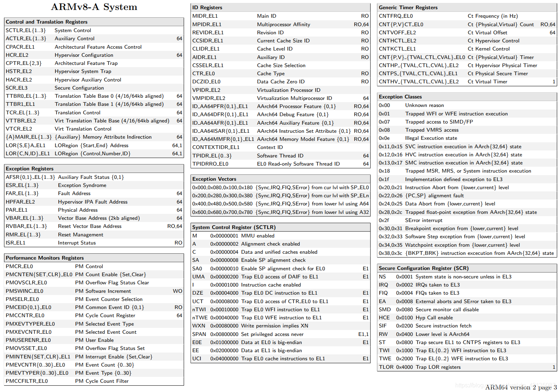Select the ID Registers header
This screenshot has height=392, width=559.
tap(207, 7)
